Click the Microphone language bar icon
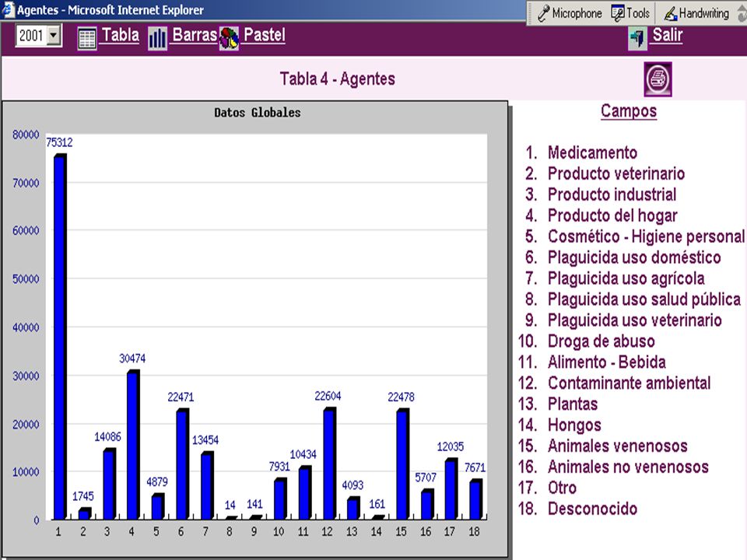Image resolution: width=747 pixels, height=560 pixels. point(570,13)
